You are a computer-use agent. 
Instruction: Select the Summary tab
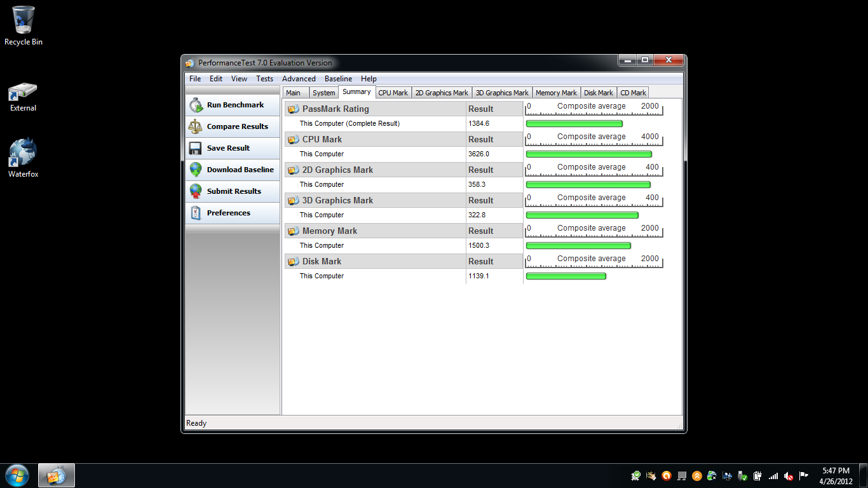[356, 92]
